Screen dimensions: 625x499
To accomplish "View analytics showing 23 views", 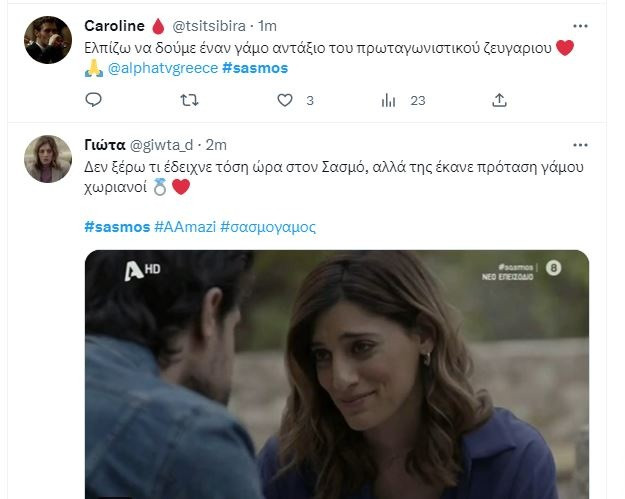I will pyautogui.click(x=403, y=100).
